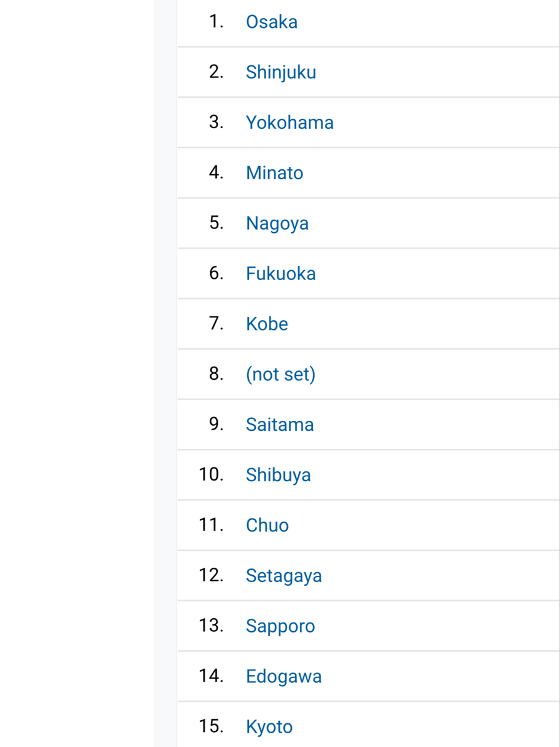The image size is (560, 747).
Task: Click row number 8 index cell
Action: click(216, 374)
